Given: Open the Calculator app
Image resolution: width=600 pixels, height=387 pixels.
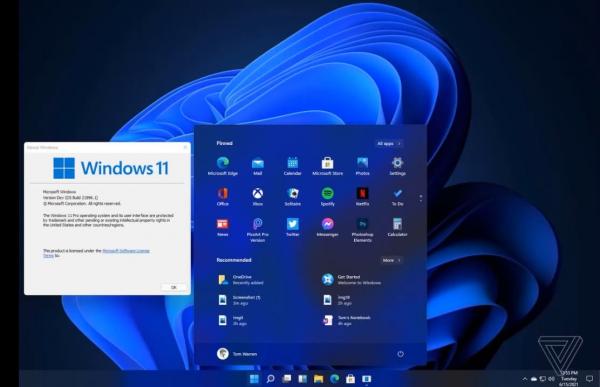Looking at the screenshot, I should pos(397,227).
